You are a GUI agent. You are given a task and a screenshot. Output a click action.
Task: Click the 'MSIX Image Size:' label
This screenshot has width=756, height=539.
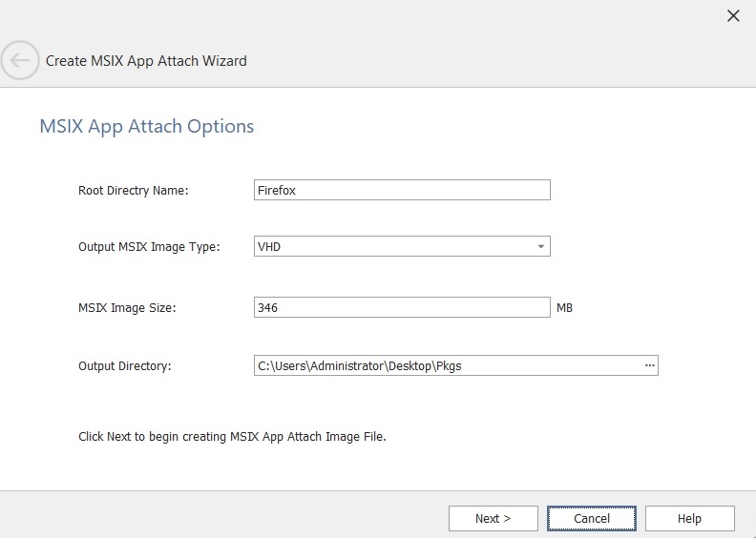tap(127, 307)
